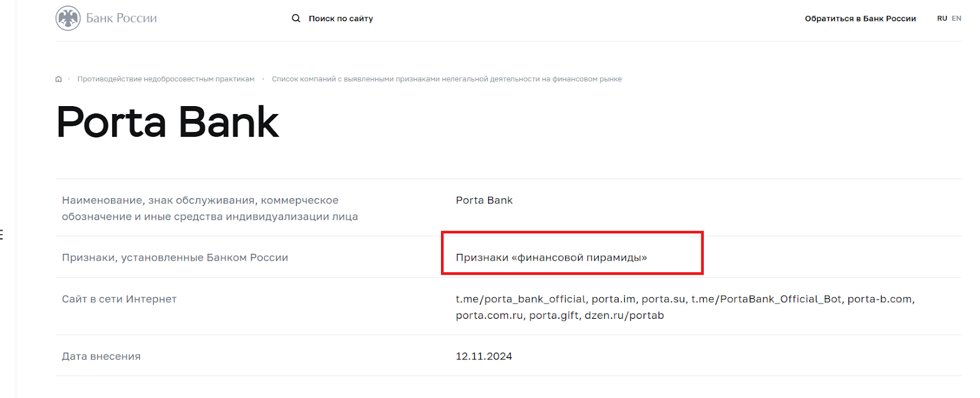This screenshot has height=398, width=980.
Task: Click the «porta.gift» site text
Action: point(554,316)
